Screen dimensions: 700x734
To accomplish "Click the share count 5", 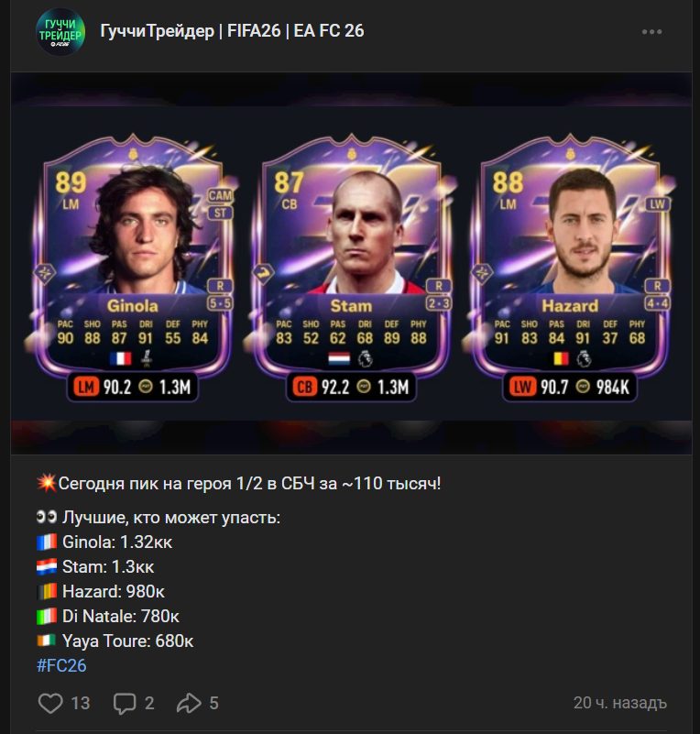I will point(213,703).
